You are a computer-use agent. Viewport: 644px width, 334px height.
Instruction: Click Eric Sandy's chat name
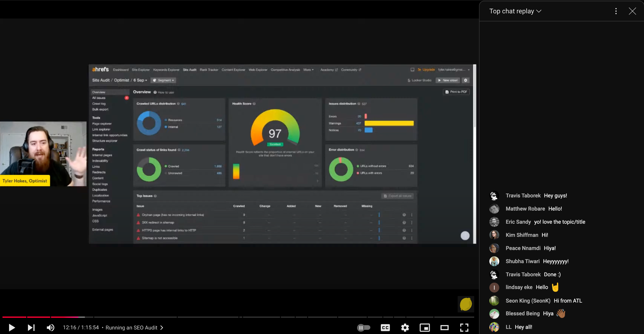click(x=518, y=222)
